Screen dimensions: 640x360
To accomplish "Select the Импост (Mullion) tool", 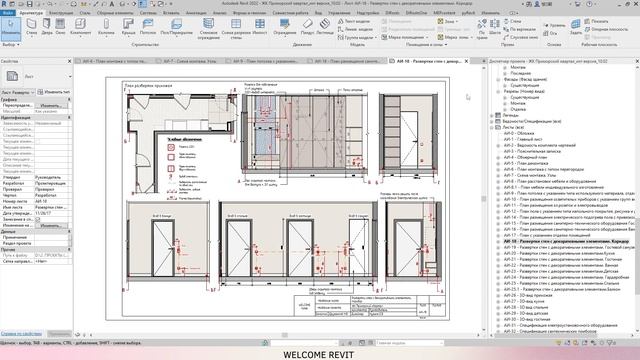I will click(x=260, y=27).
